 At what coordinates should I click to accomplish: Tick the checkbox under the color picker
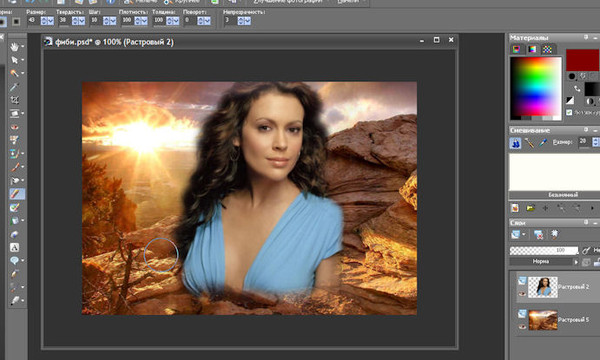(569, 112)
